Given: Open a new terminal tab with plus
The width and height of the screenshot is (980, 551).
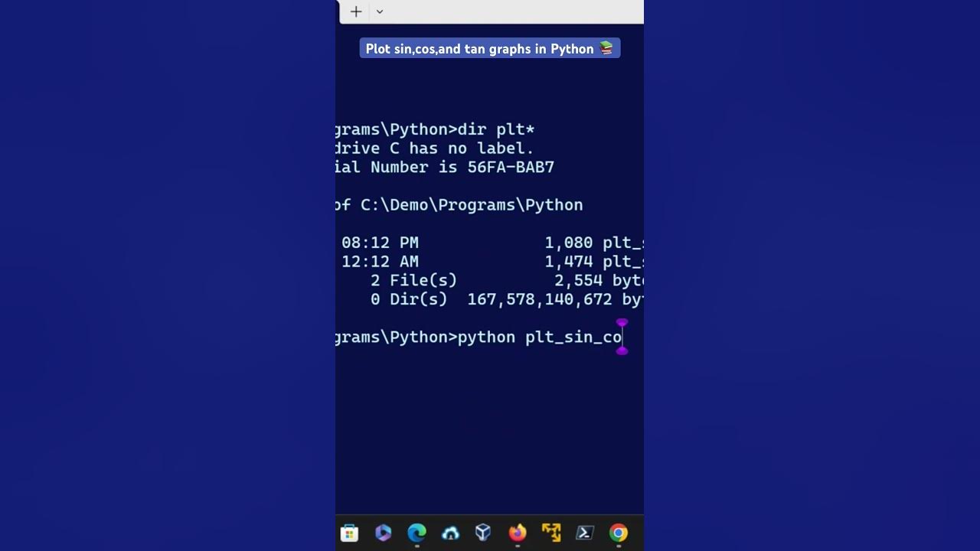Looking at the screenshot, I should pos(356,11).
